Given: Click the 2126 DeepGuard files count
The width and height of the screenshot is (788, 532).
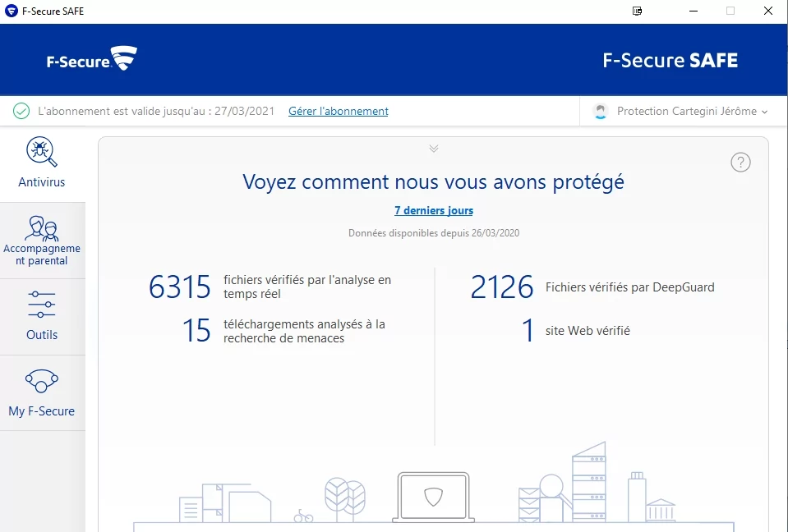Looking at the screenshot, I should pyautogui.click(x=501, y=287).
